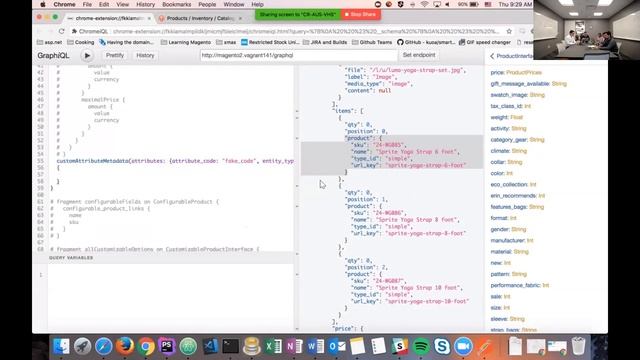The image size is (640, 360).
Task: Open Spotify from the dock
Action: pos(421,346)
